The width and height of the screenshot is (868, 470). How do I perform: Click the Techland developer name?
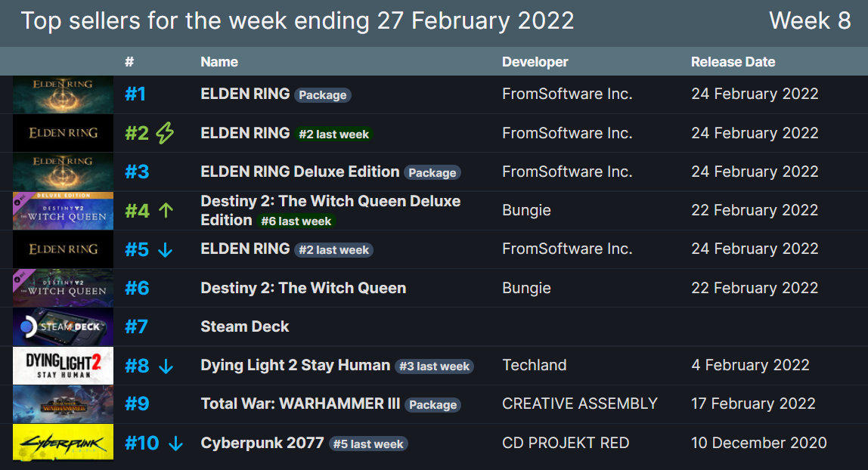(x=535, y=365)
